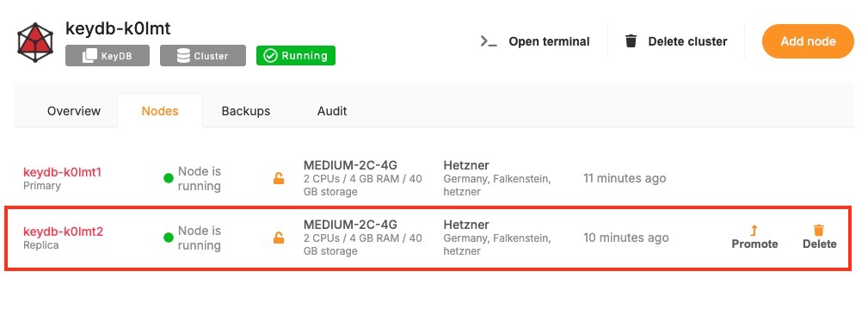Open the keydb-k0lmt1 primary node link
The width and height of the screenshot is (868, 321).
(x=62, y=172)
